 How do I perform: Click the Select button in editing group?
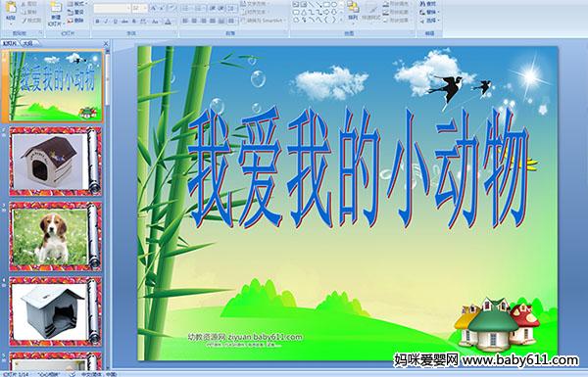429,21
